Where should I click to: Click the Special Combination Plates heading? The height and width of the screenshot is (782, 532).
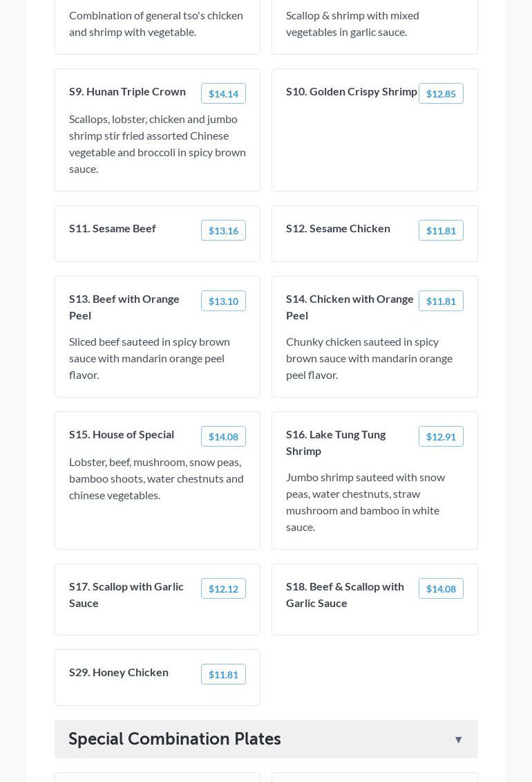pos(174,739)
